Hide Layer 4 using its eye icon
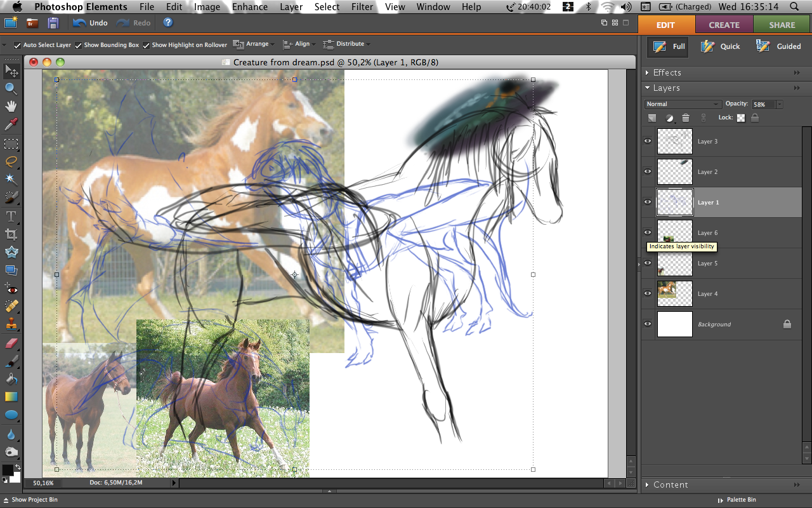Viewport: 812px width, 508px height. (x=648, y=293)
